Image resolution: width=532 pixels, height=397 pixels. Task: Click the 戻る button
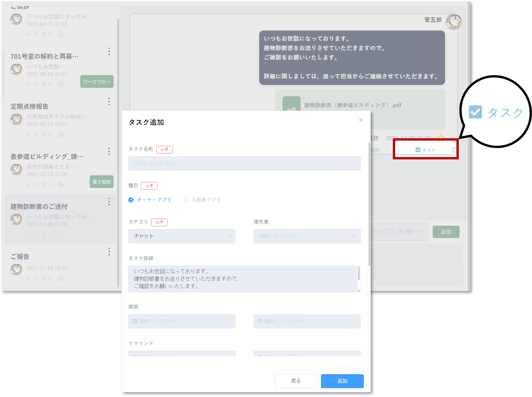pyautogui.click(x=296, y=381)
